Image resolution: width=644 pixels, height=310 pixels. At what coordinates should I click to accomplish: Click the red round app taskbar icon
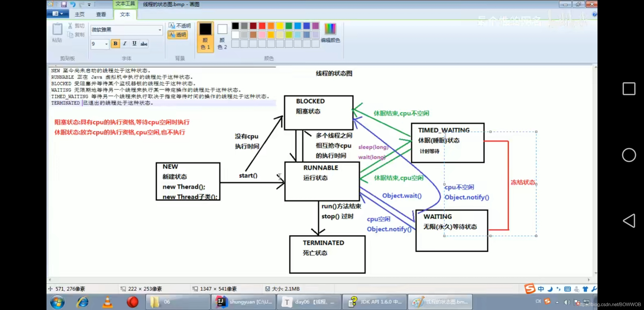pos(133,302)
